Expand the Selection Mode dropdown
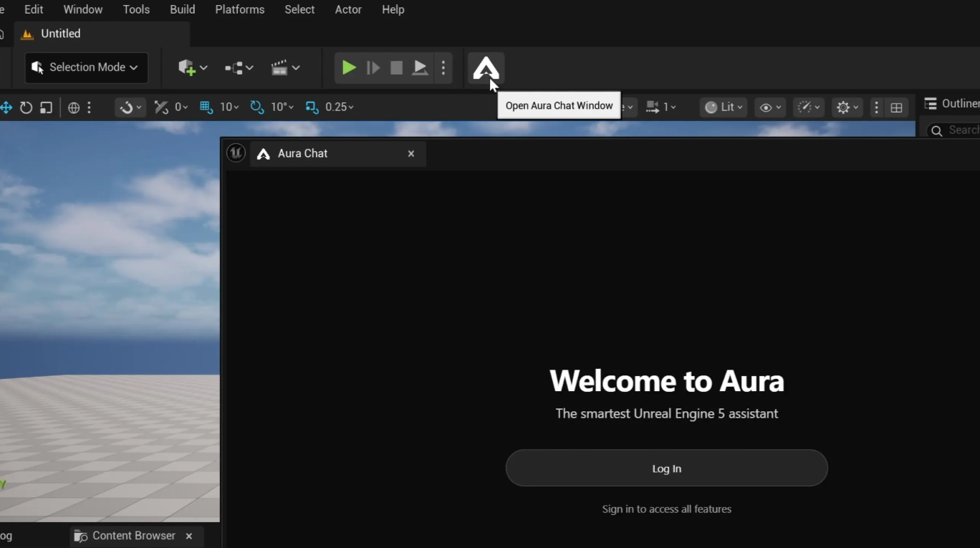Screen dimensions: 980x548 click(87, 67)
